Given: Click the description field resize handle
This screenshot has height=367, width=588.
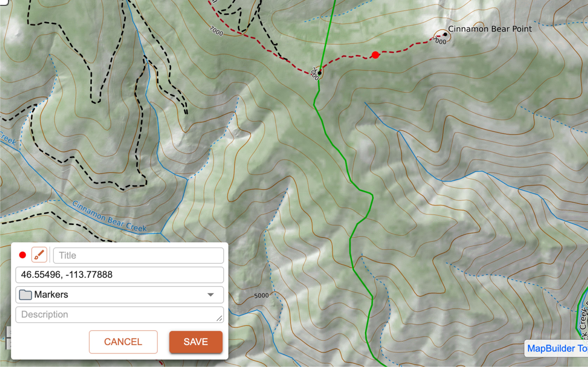Looking at the screenshot, I should pos(219,318).
